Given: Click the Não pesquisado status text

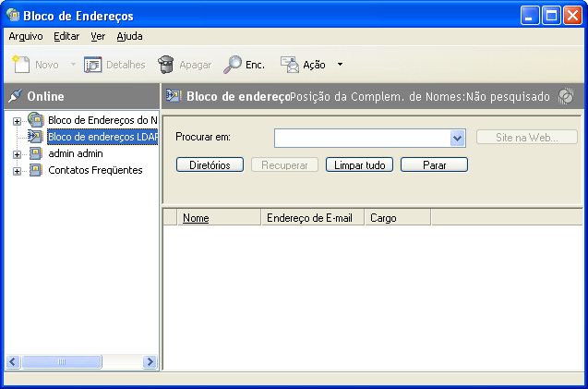Looking at the screenshot, I should (508, 96).
